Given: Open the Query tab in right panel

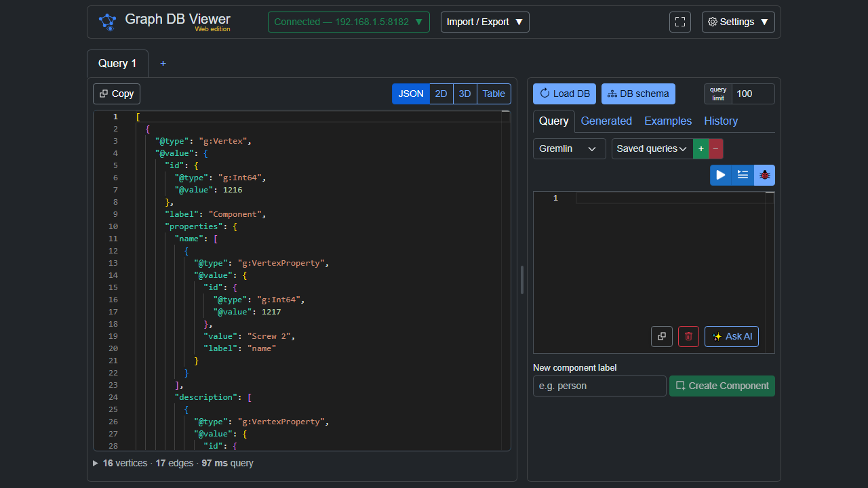Looking at the screenshot, I should click(554, 121).
